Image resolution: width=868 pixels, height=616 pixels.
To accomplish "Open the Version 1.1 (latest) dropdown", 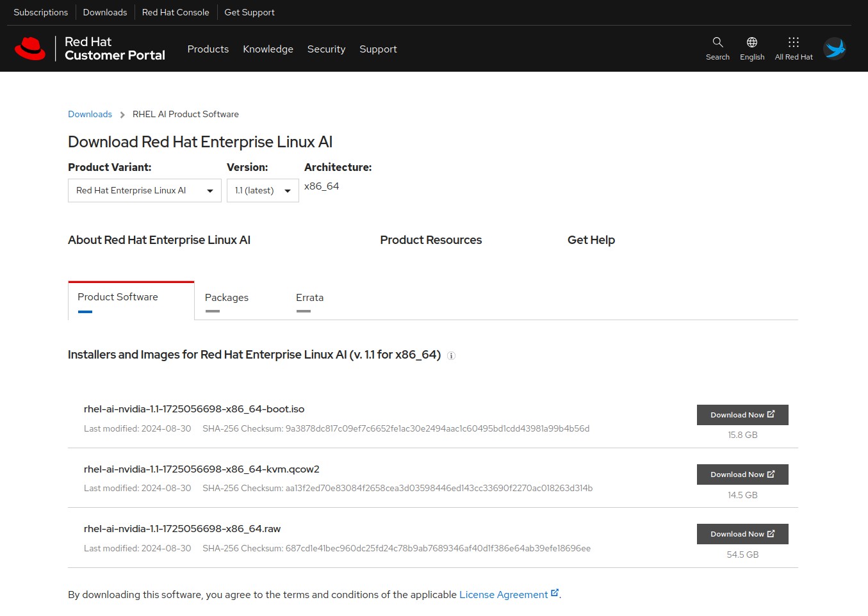I will coord(263,191).
